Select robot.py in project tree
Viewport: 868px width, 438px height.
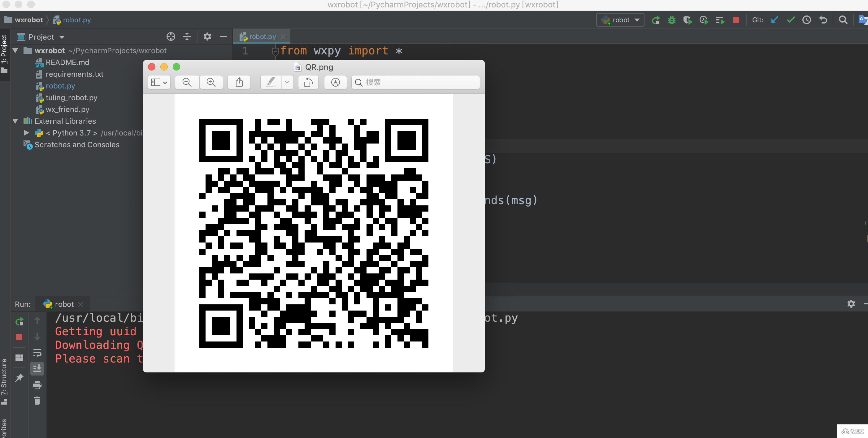[x=60, y=86]
